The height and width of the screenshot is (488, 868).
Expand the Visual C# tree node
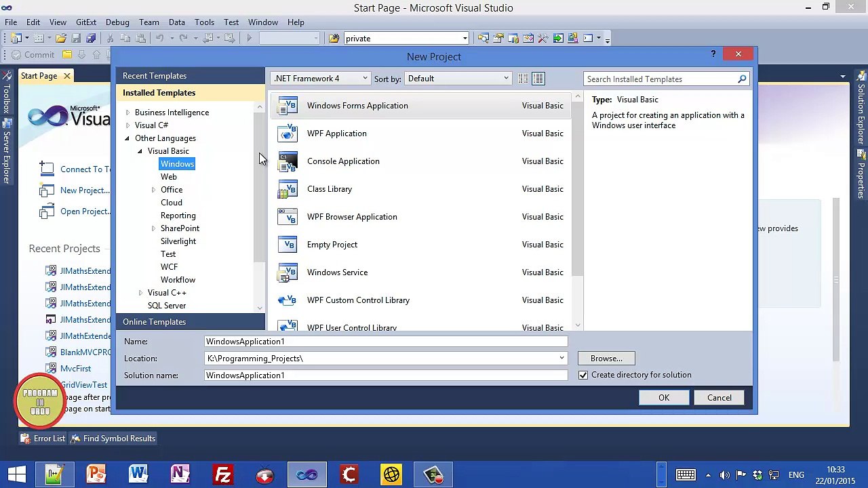pos(127,125)
